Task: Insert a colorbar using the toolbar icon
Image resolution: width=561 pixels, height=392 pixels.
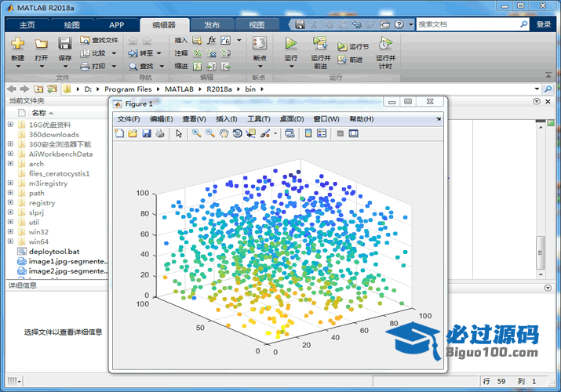Action: click(x=308, y=133)
